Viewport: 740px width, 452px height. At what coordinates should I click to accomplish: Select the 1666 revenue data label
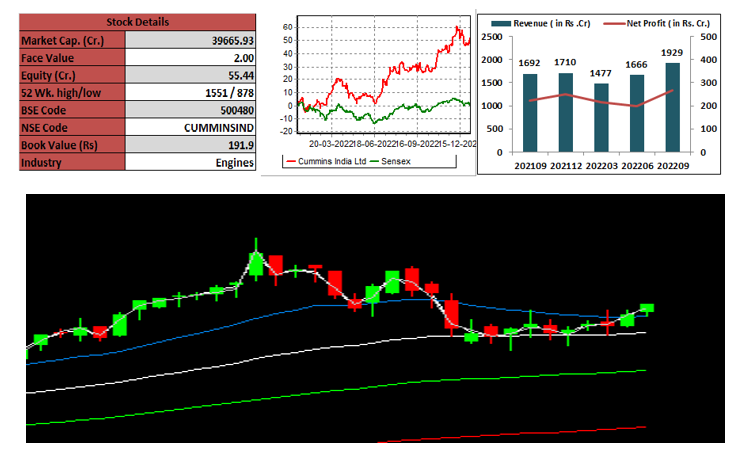point(636,65)
